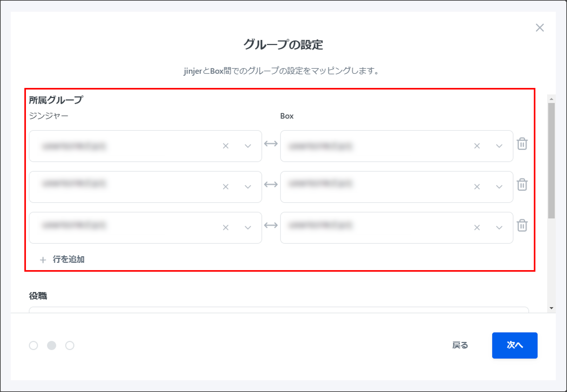This screenshot has width=567, height=392.
Task: Select the second step indicator dot
Action: pyautogui.click(x=52, y=345)
